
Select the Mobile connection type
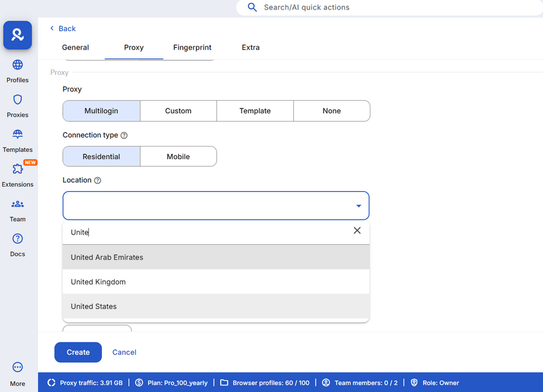tap(178, 156)
